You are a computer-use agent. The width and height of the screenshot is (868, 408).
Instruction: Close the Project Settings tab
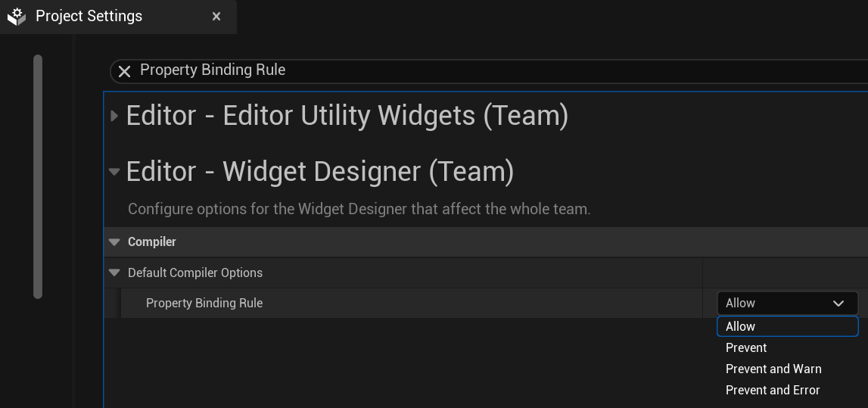(x=216, y=16)
